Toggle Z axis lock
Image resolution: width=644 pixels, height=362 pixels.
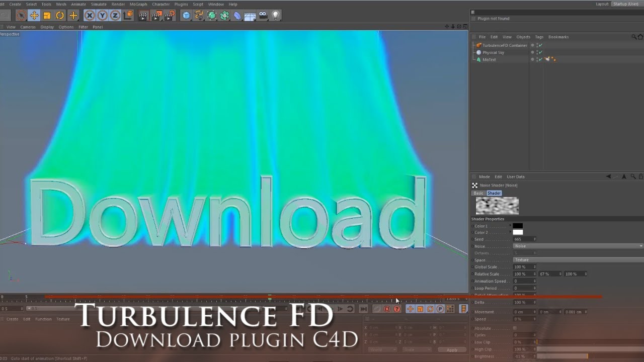[115, 16]
